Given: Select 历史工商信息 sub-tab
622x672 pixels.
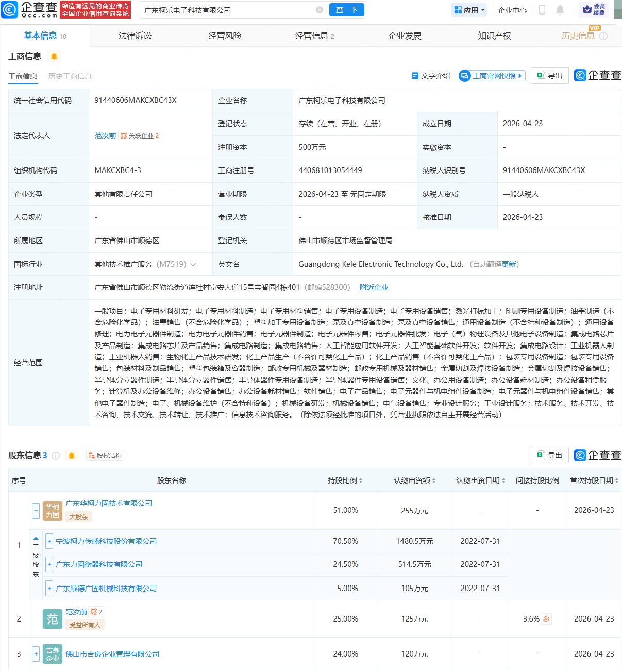Looking at the screenshot, I should click(x=70, y=76).
